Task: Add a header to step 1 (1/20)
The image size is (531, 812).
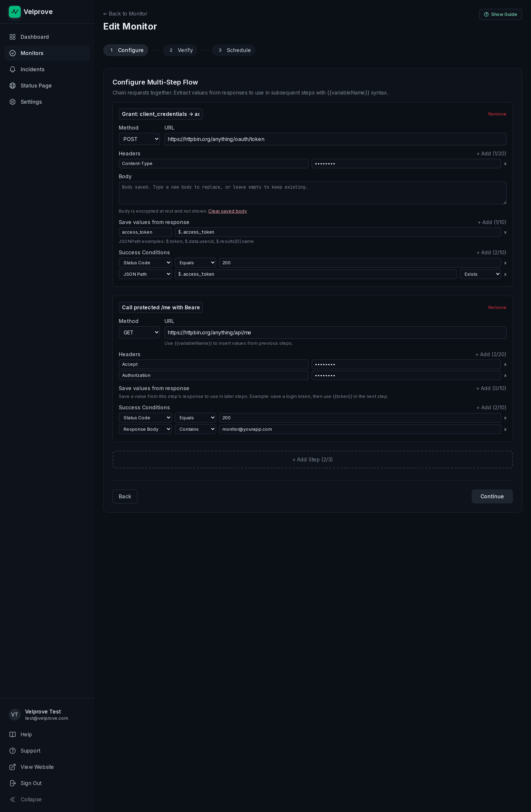Action: (x=491, y=154)
